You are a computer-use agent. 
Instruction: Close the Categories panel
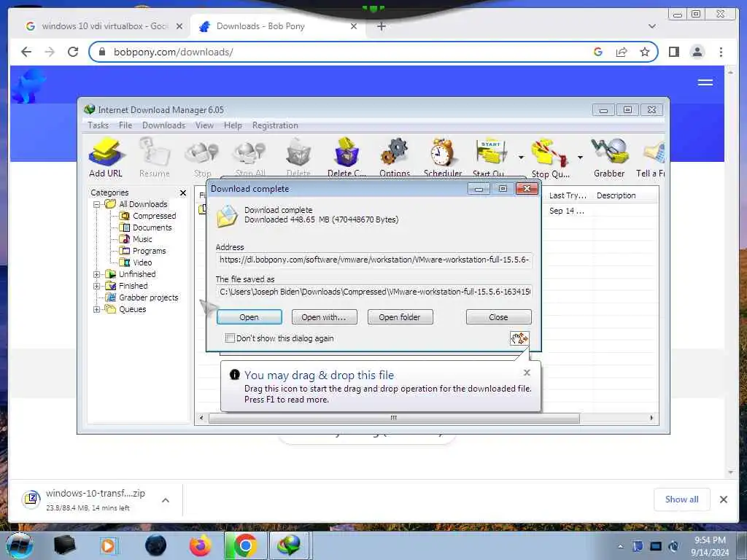click(183, 192)
